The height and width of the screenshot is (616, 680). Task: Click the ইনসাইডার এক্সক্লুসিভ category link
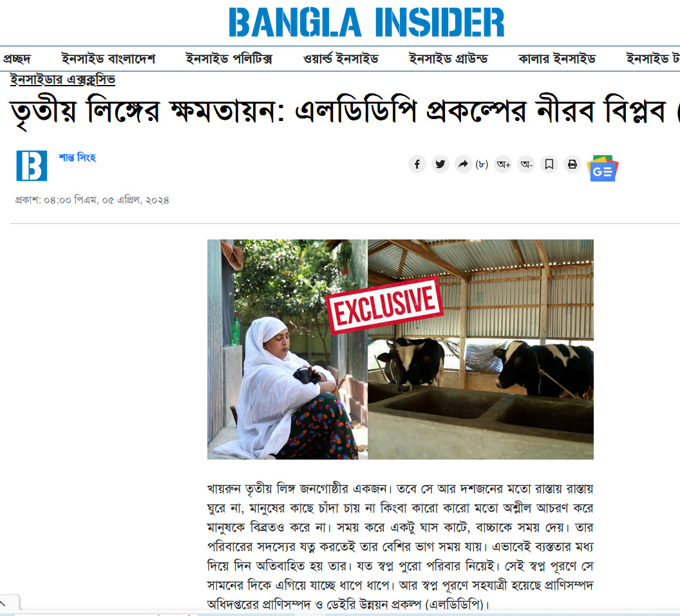(63, 80)
